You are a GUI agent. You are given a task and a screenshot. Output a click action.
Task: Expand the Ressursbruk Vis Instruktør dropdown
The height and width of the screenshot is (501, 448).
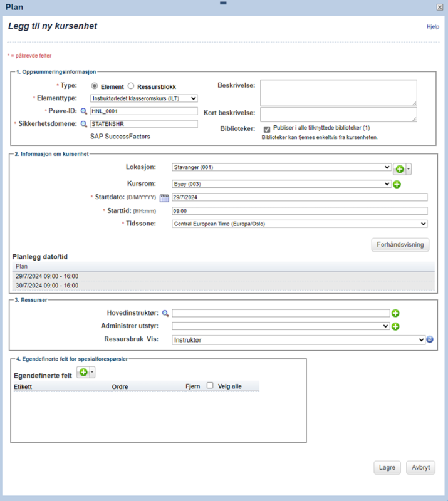coord(298,340)
